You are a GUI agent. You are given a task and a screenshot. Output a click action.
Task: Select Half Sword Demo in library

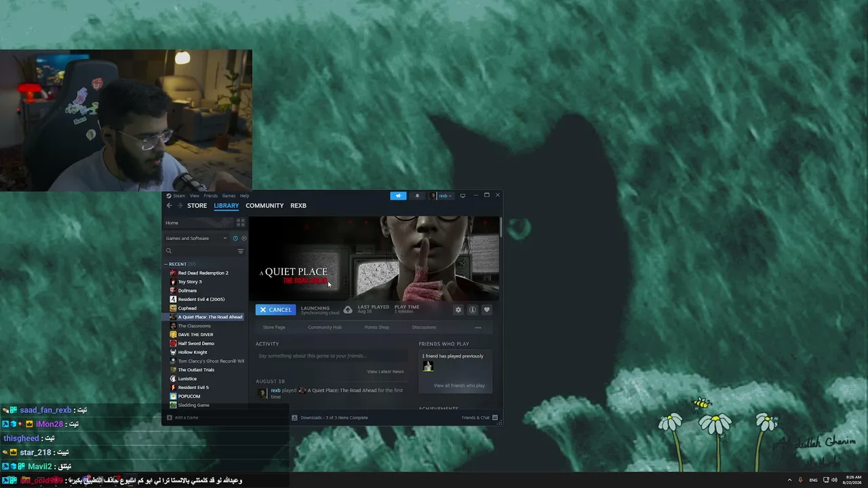pyautogui.click(x=203, y=344)
